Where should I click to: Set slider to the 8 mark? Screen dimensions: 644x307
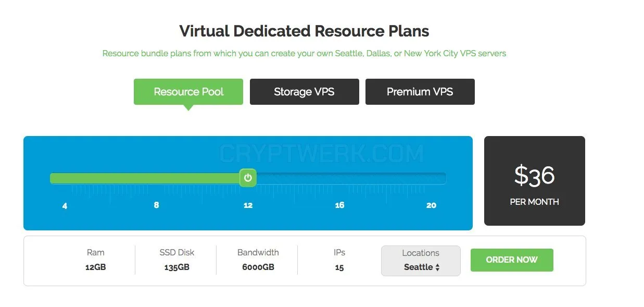[156, 205]
